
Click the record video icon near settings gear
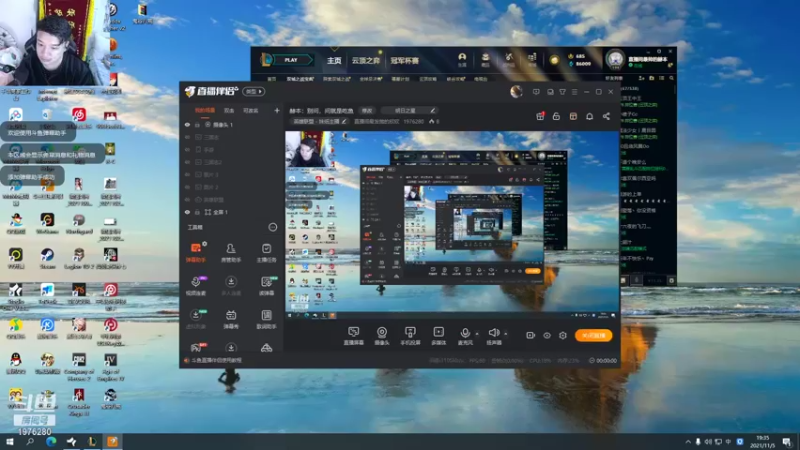tap(530, 335)
